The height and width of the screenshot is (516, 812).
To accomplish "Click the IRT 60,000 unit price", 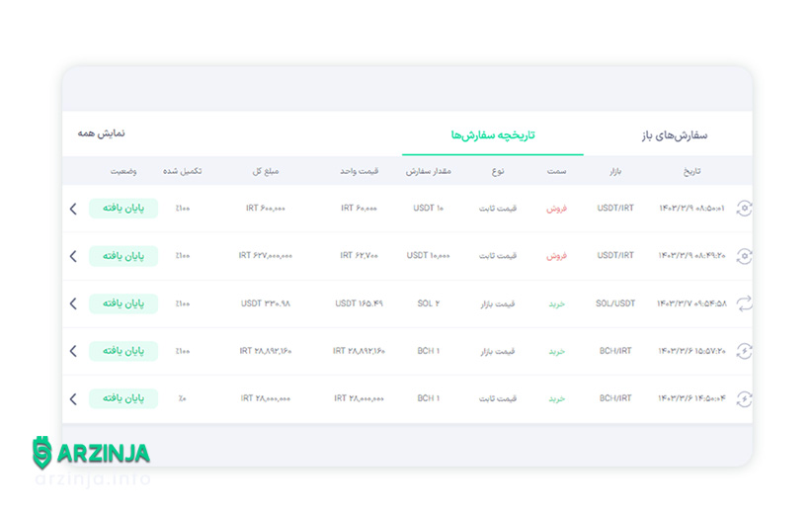I will coord(359,209).
